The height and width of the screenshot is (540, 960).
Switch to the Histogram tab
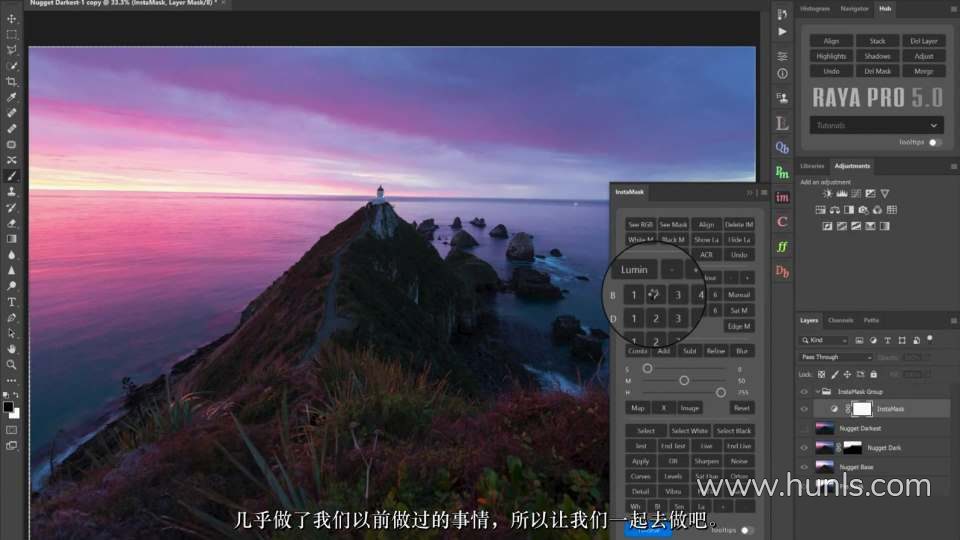pyautogui.click(x=815, y=9)
